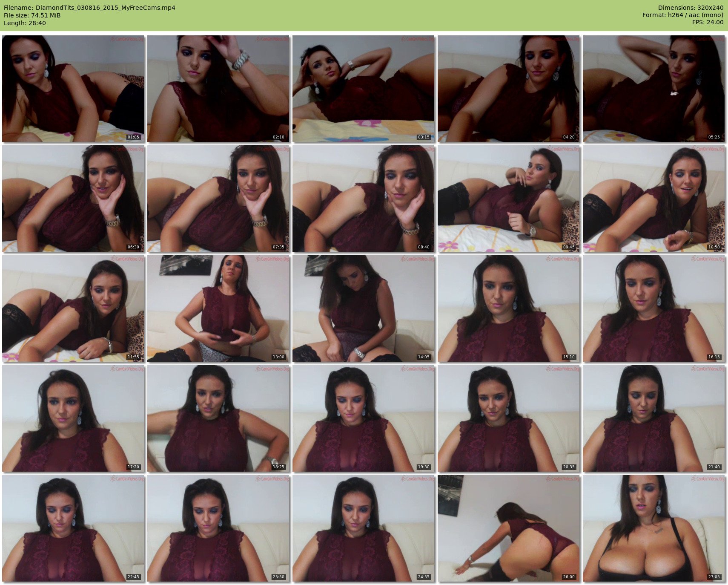Choose the thumbnail labeled 05:25
Viewport: 728px width, 585px height.
(x=653, y=89)
